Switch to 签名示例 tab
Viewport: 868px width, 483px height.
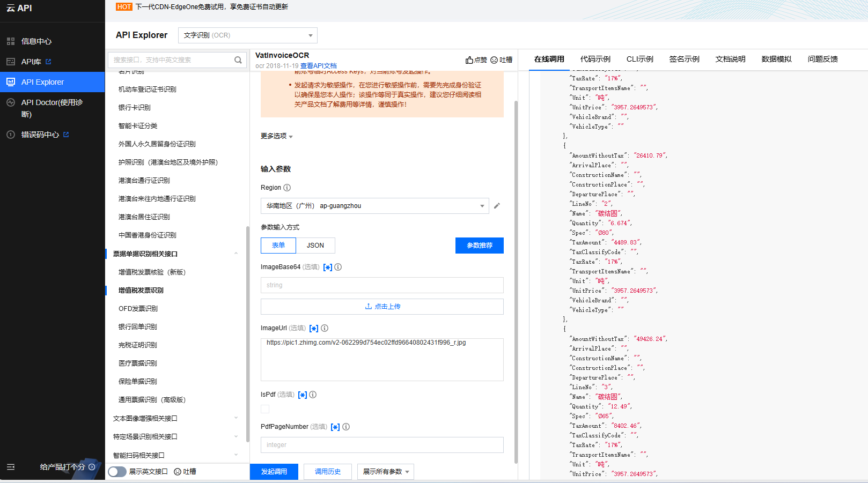click(685, 59)
